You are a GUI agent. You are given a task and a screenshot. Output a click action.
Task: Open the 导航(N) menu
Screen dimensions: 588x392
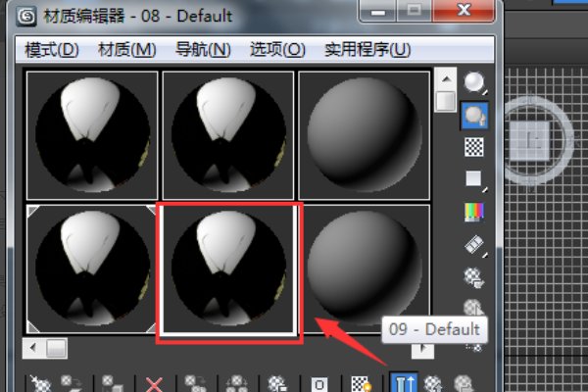(x=203, y=50)
